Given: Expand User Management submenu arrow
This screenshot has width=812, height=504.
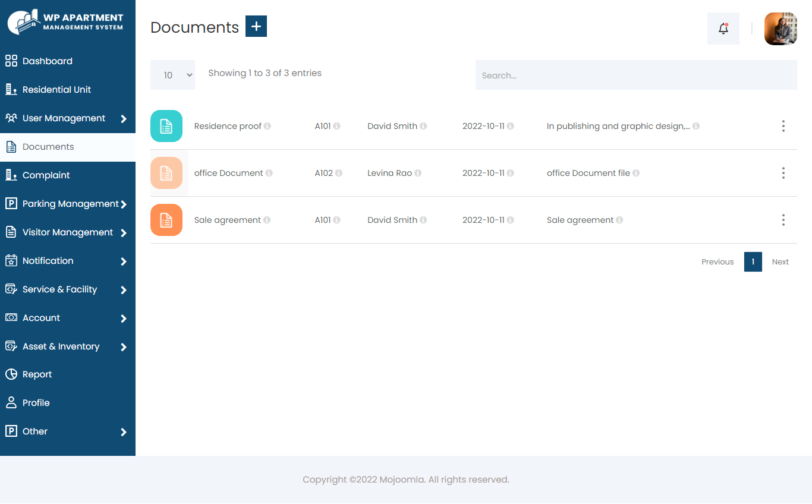Looking at the screenshot, I should (124, 119).
